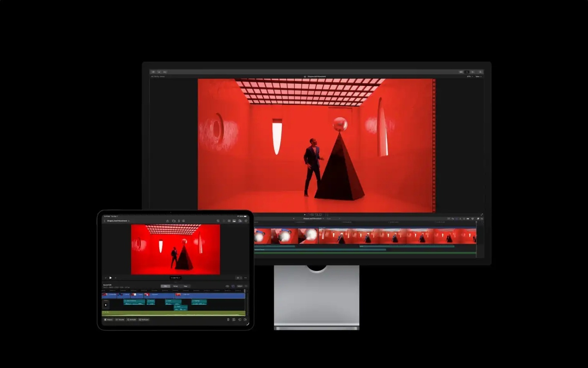Tap the share/export icon in iPad toolbar
Viewport: 588px width, 368px height.
pos(167,221)
